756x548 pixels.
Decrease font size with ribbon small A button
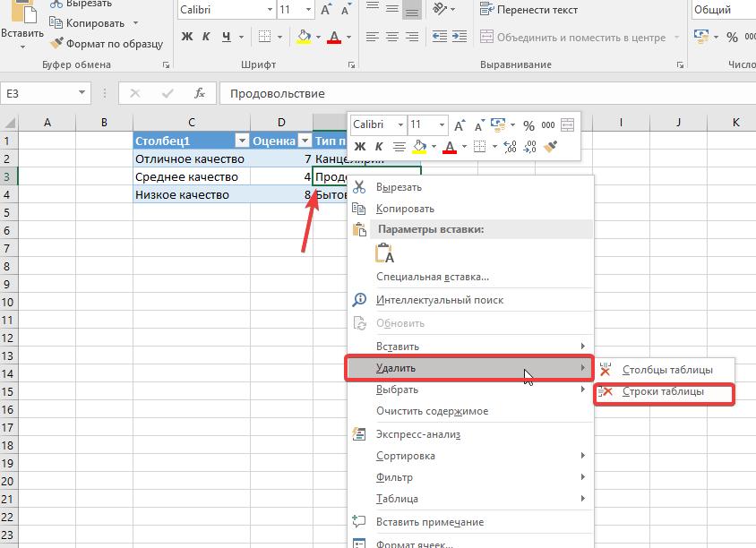coord(345,10)
